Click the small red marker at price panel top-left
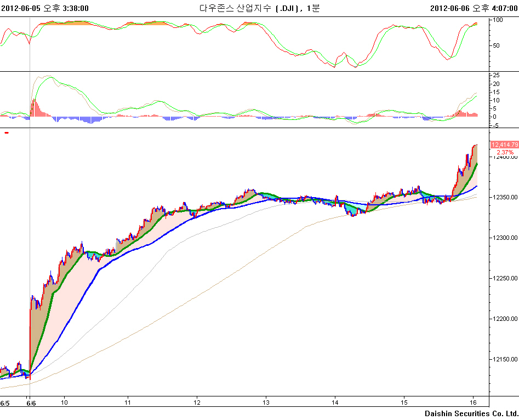The height and width of the screenshot is (420, 519). (x=7, y=133)
